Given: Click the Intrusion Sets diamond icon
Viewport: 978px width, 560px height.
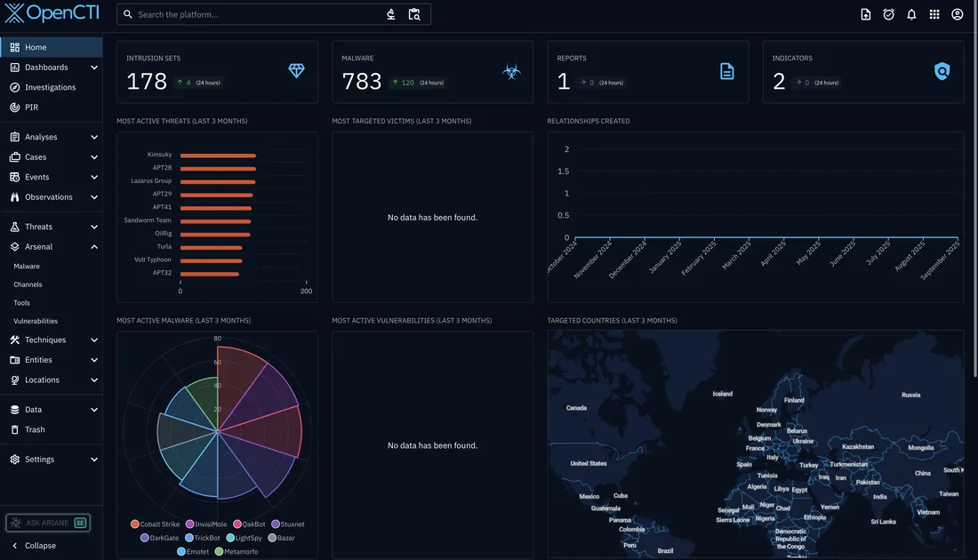Looking at the screenshot, I should pyautogui.click(x=296, y=70).
